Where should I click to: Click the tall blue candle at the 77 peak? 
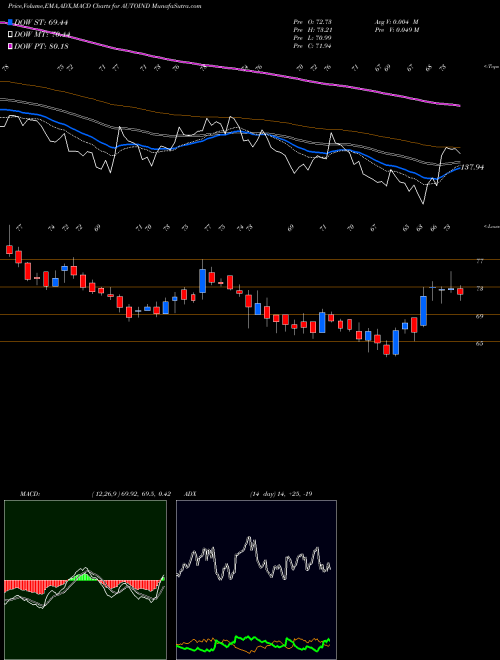point(202,281)
